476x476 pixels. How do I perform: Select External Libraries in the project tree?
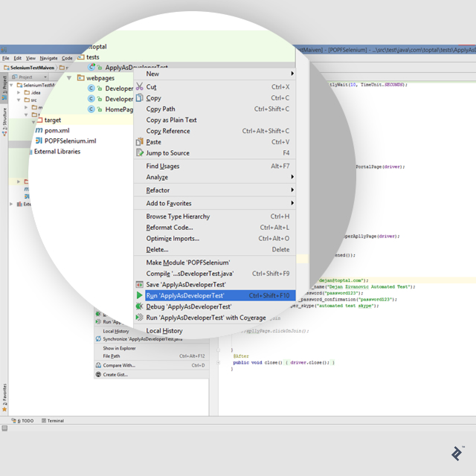tap(57, 151)
